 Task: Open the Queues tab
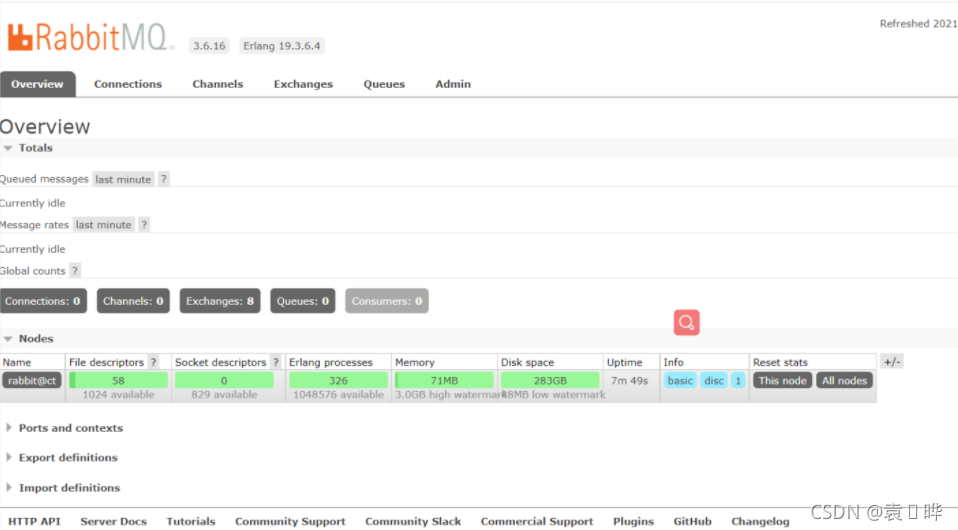pos(384,84)
